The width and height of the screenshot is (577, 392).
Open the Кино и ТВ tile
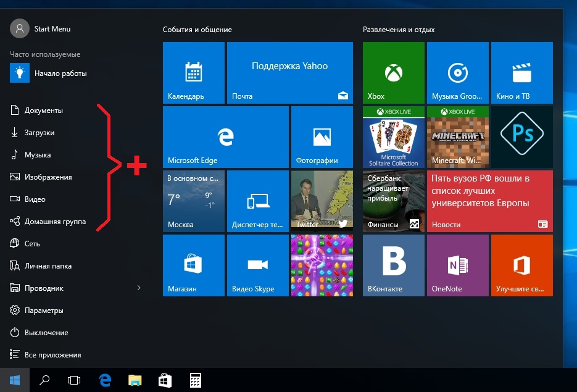(522, 72)
